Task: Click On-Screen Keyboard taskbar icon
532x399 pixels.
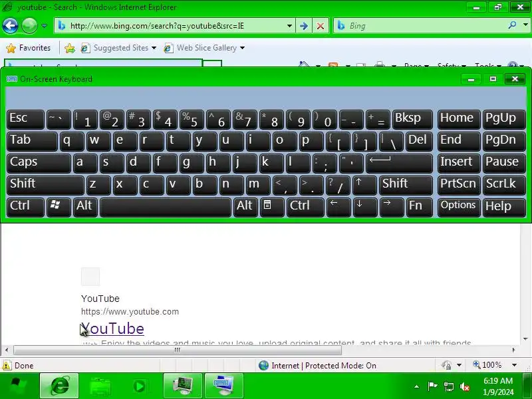Action: [224, 386]
